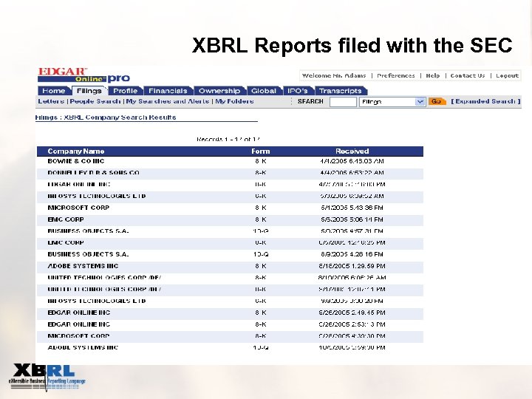Open the Financials tab
The width and height of the screenshot is (532, 399).
(168, 91)
